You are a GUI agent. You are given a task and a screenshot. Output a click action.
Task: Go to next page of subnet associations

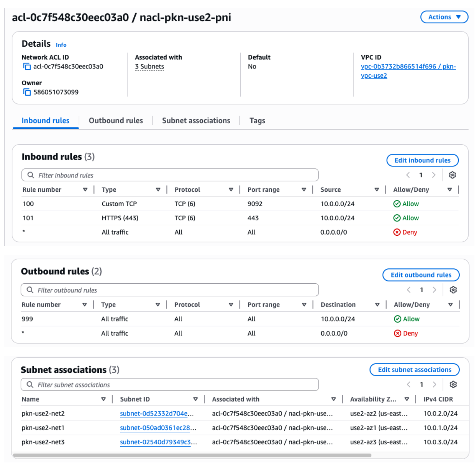pyautogui.click(x=434, y=384)
